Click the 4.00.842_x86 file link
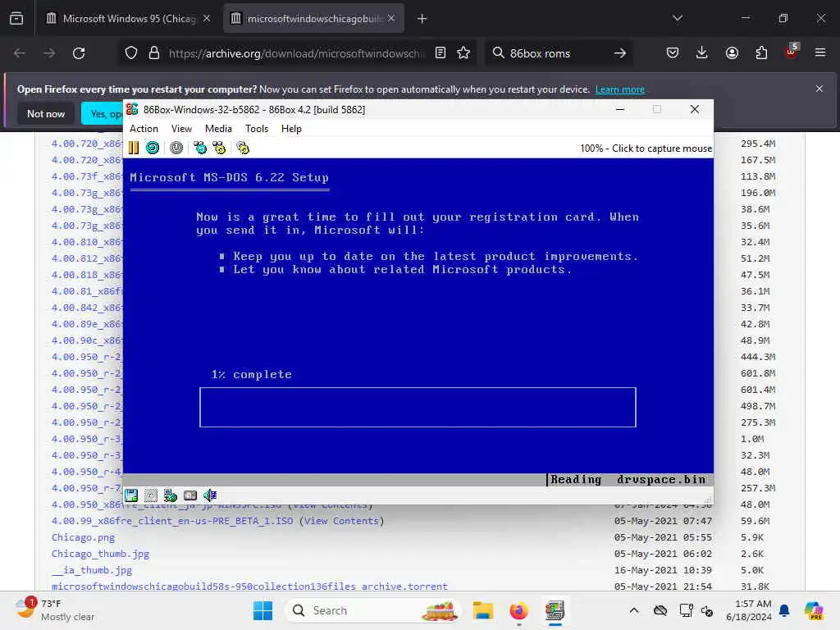 click(x=87, y=308)
